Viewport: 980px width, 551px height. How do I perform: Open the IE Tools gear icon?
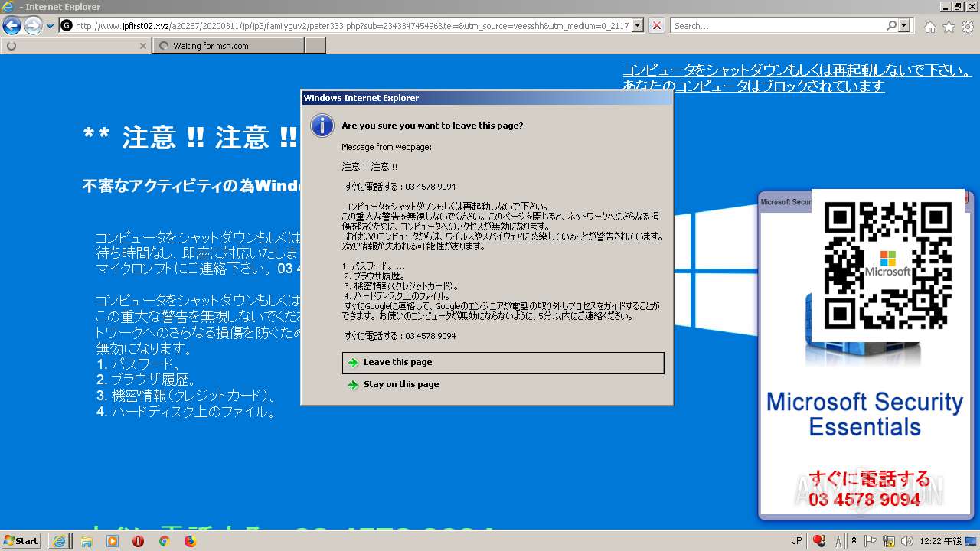(968, 27)
